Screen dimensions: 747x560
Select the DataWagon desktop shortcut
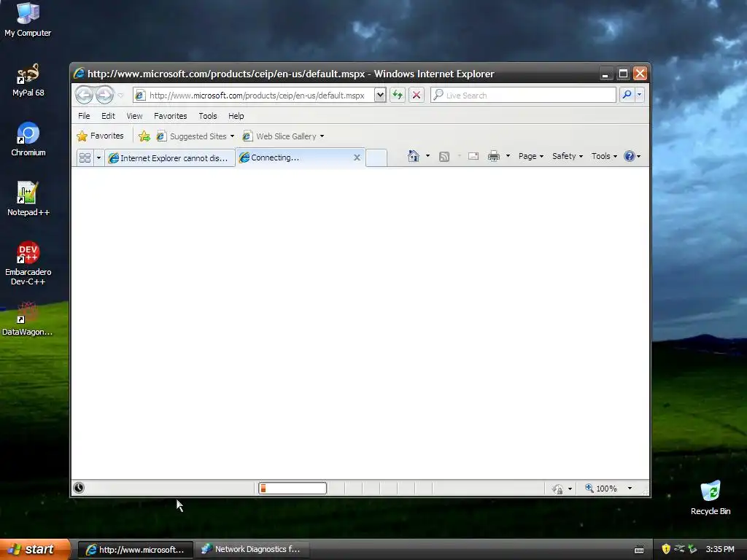[x=27, y=319]
